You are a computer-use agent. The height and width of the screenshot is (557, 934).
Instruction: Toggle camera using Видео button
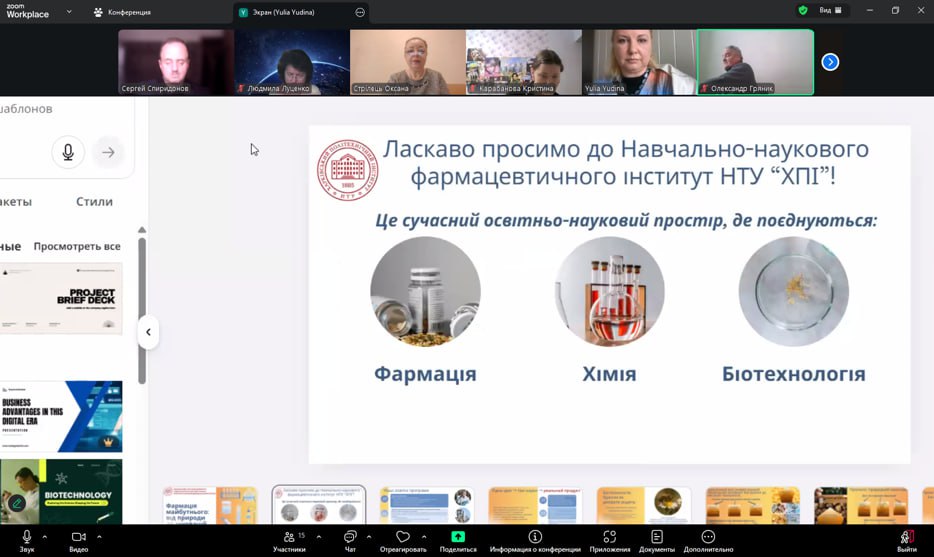(x=78, y=538)
